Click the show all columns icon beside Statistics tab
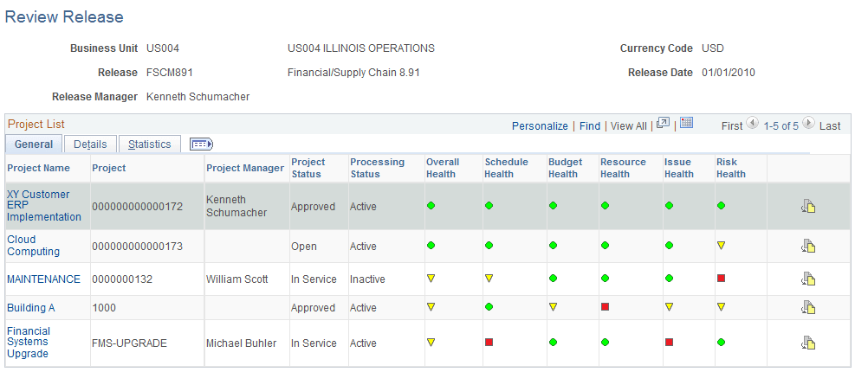 click(x=201, y=144)
